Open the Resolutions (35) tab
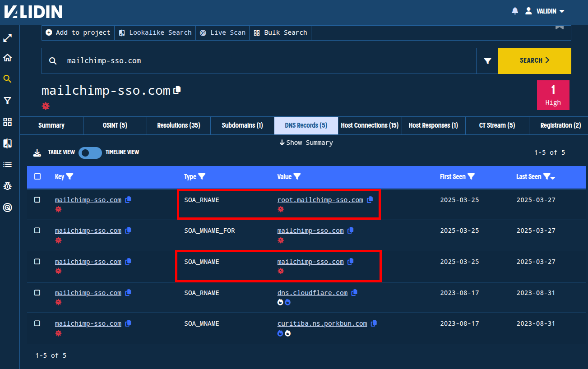This screenshot has width=588, height=369. (179, 125)
